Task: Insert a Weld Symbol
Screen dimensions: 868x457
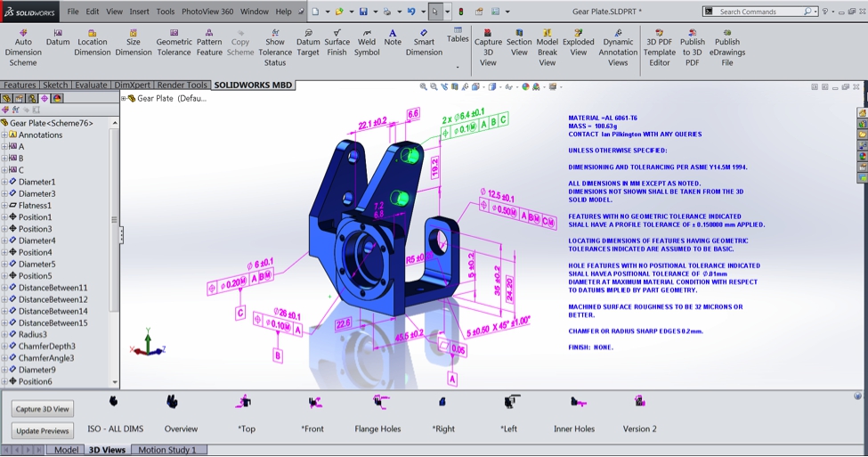Action: [x=366, y=46]
